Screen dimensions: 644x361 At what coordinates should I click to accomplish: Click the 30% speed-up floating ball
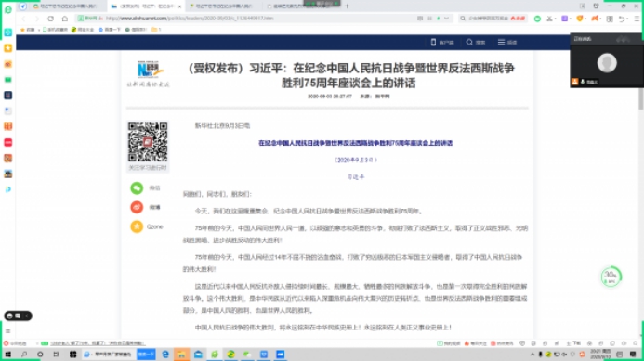(x=611, y=277)
